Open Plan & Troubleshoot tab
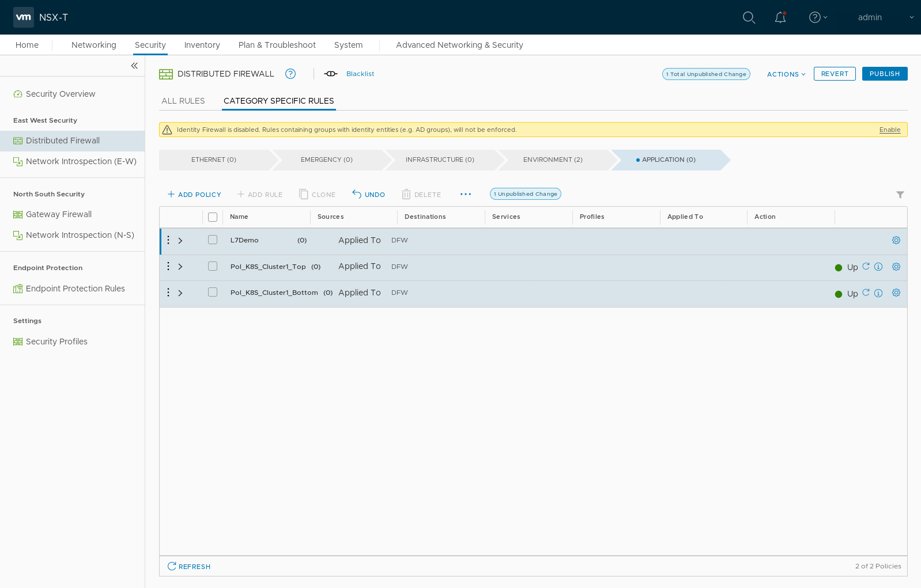Viewport: 921px width, 588px height. point(277,45)
